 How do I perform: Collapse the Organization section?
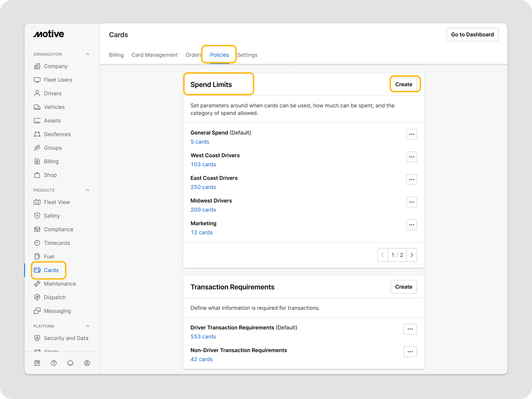coord(88,54)
